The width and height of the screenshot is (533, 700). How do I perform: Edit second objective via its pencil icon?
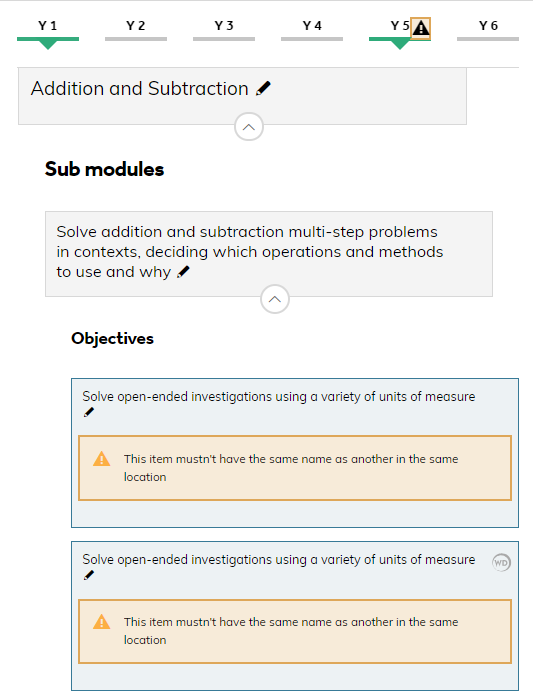click(x=89, y=575)
